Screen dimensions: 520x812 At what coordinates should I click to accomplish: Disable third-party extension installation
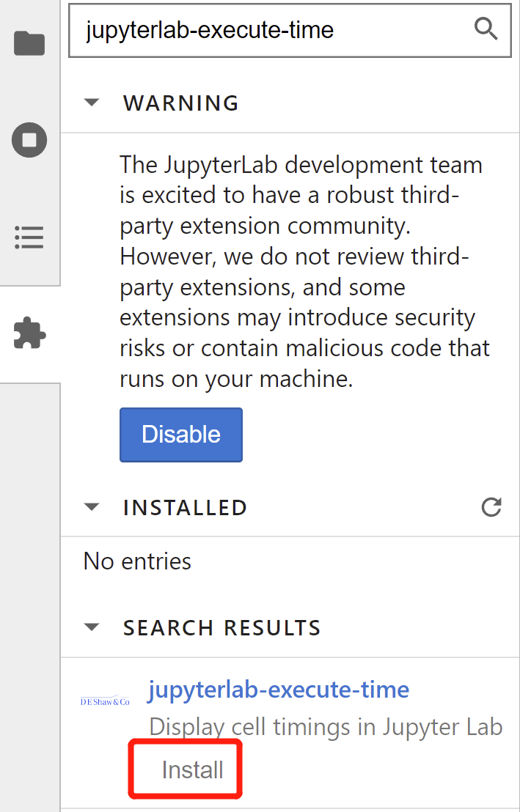click(180, 434)
